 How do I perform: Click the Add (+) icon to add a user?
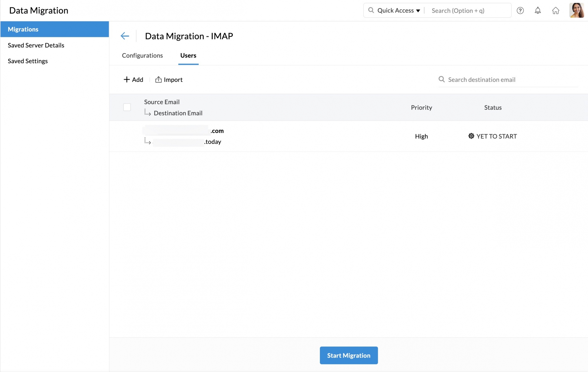pos(126,79)
